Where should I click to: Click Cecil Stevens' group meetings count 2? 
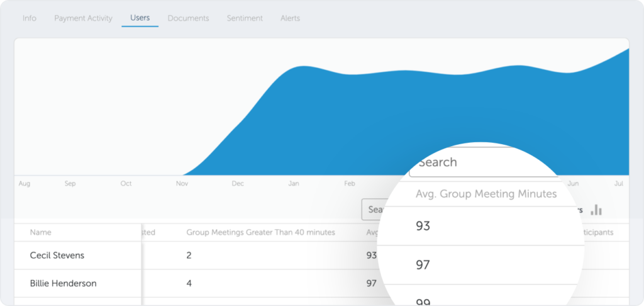click(189, 256)
